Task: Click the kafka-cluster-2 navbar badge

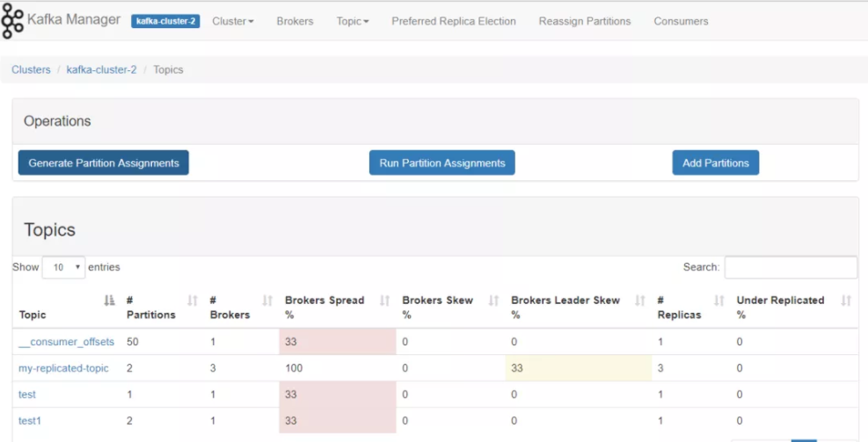Action: coord(165,21)
